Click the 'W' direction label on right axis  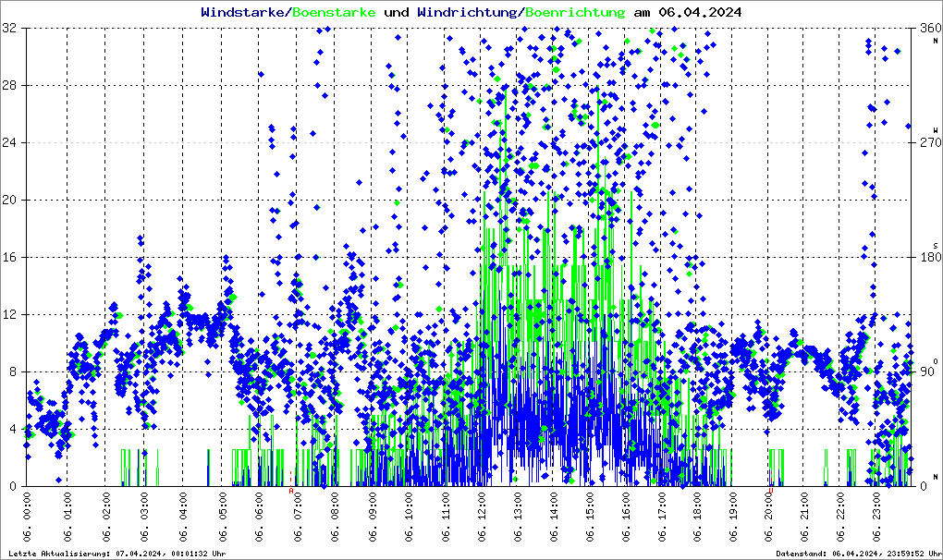click(936, 129)
